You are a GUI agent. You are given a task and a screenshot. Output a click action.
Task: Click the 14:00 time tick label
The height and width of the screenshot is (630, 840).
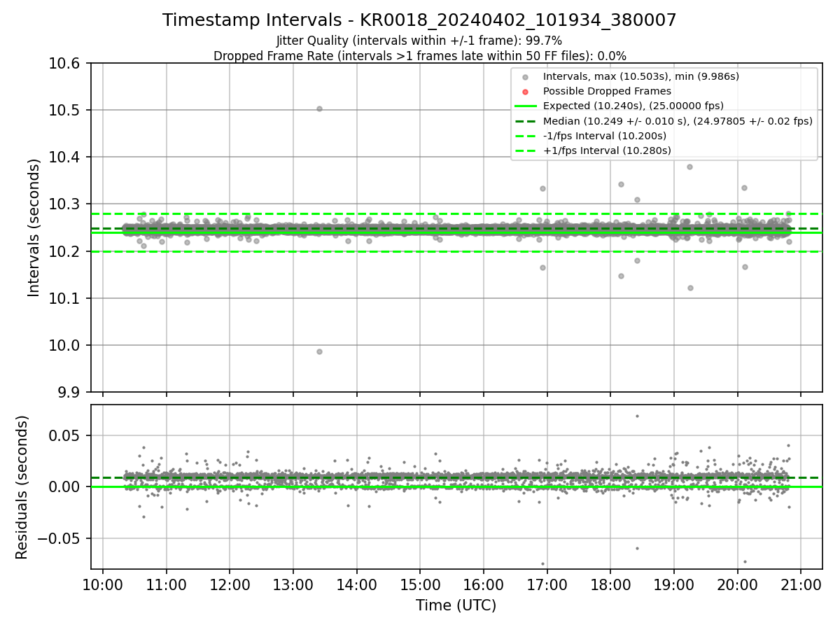(x=357, y=586)
